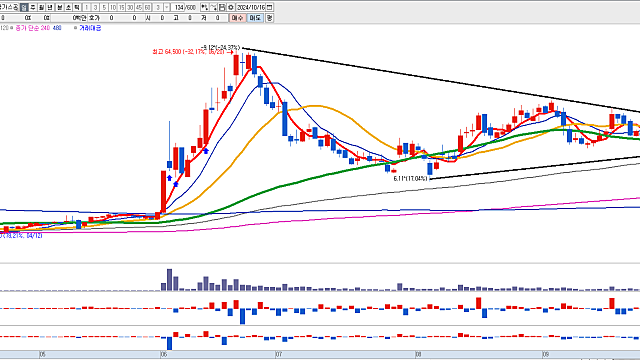640x360 pixels.
Task: Switch to the tick (틱) chart period
Action: (x=77, y=7)
